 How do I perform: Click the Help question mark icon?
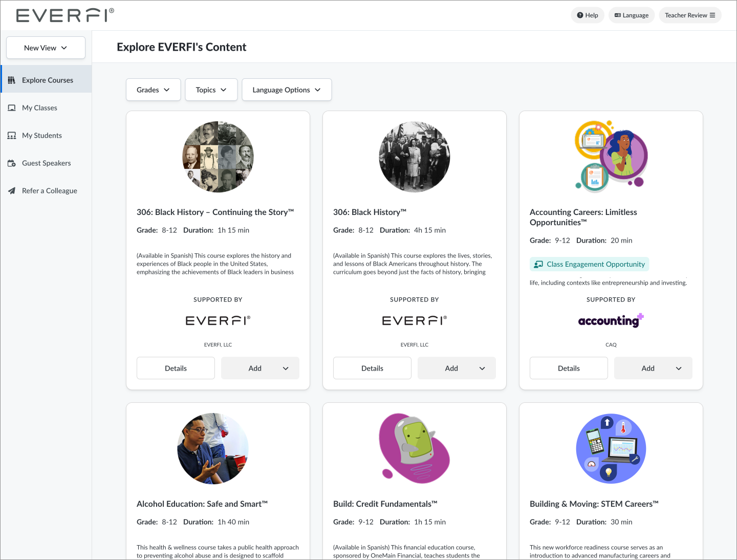[x=580, y=15]
